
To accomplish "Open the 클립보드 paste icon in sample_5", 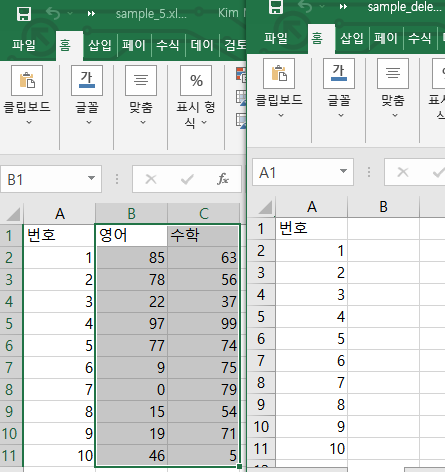I will point(27,81).
